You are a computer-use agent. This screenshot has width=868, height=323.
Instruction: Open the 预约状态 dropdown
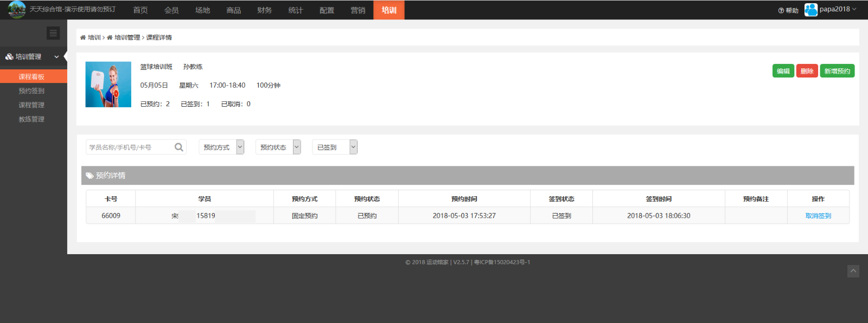[x=278, y=147]
